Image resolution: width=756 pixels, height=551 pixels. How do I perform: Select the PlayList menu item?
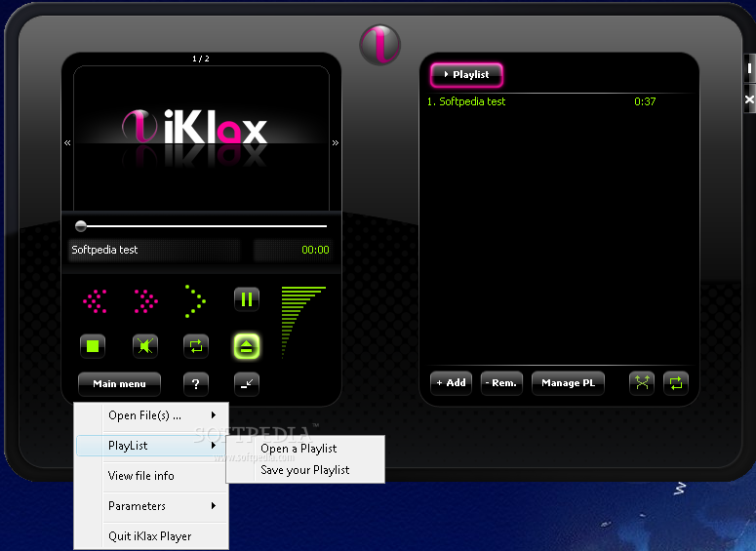coord(152,446)
